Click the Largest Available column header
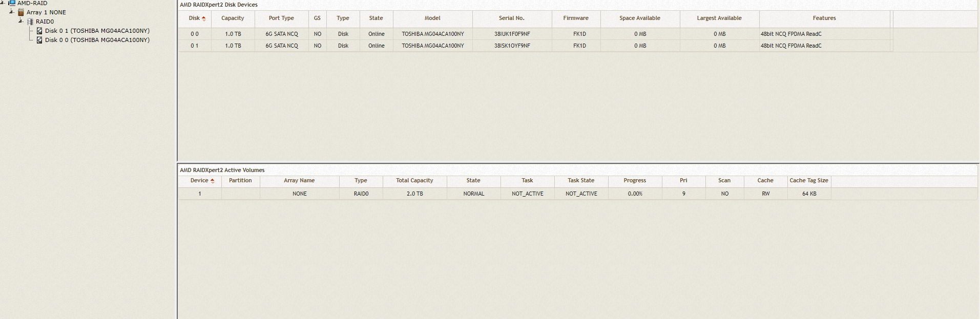Viewport: 980px width, 319px height. (719, 18)
